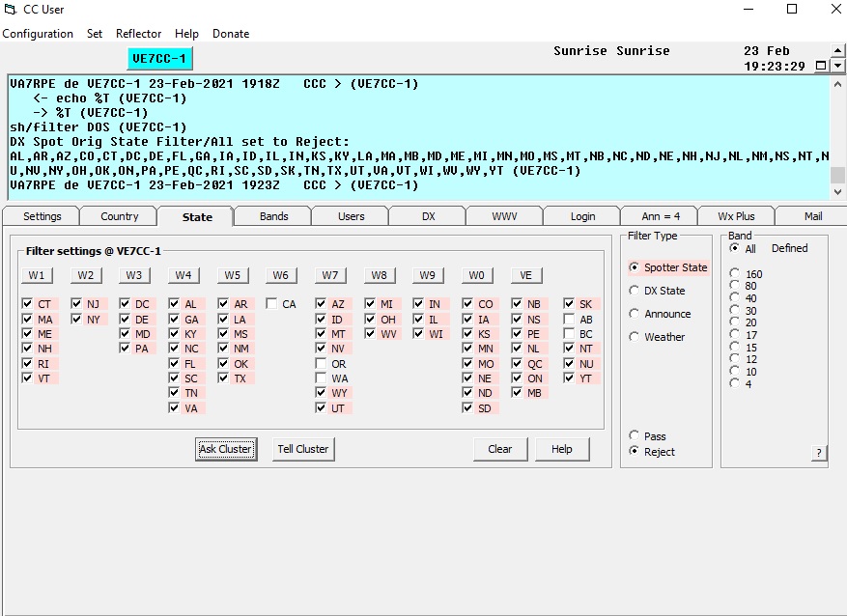This screenshot has width=847, height=616.
Task: Uncheck the PA state checkbox
Action: pyautogui.click(x=125, y=349)
